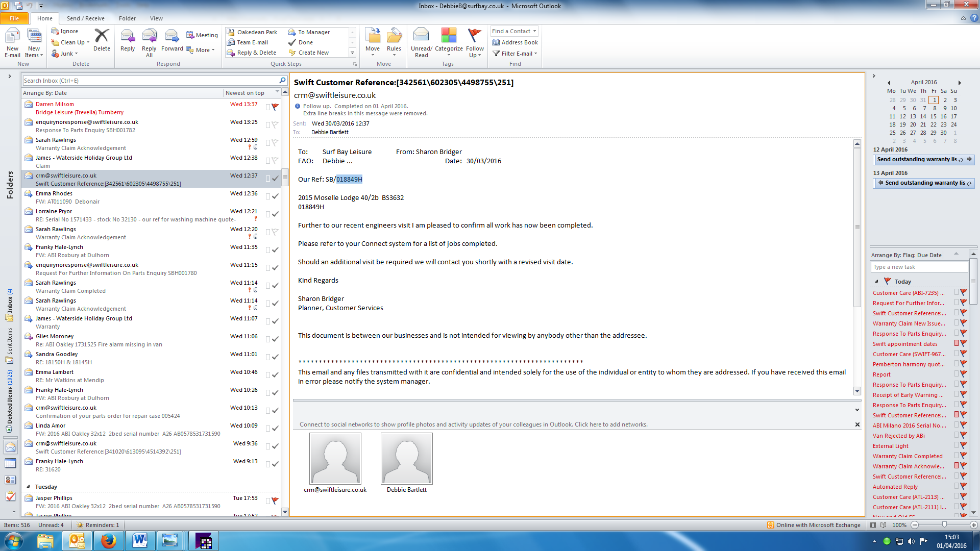Open Firefox from the taskbar
980x551 pixels.
[108, 540]
